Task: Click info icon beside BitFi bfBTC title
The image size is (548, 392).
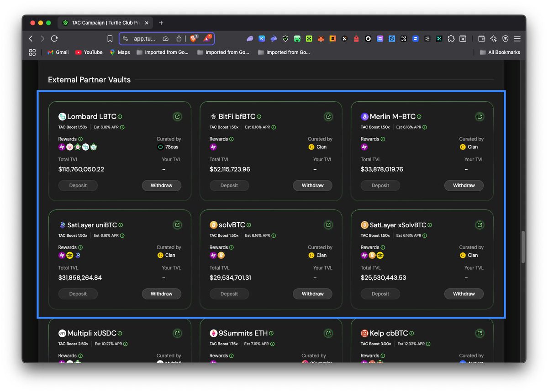Action: [x=259, y=117]
